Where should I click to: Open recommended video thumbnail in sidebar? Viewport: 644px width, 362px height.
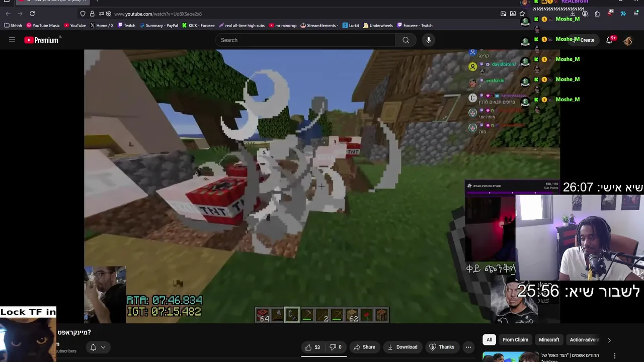coord(510,357)
